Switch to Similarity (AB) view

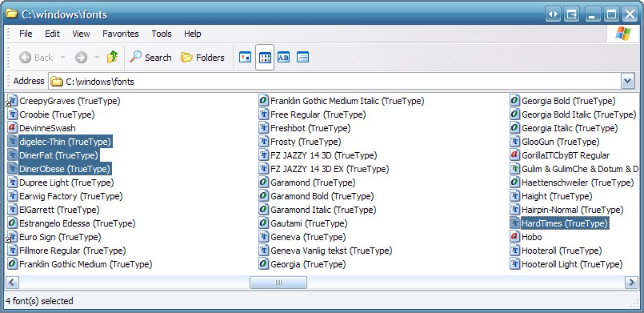[x=283, y=58]
